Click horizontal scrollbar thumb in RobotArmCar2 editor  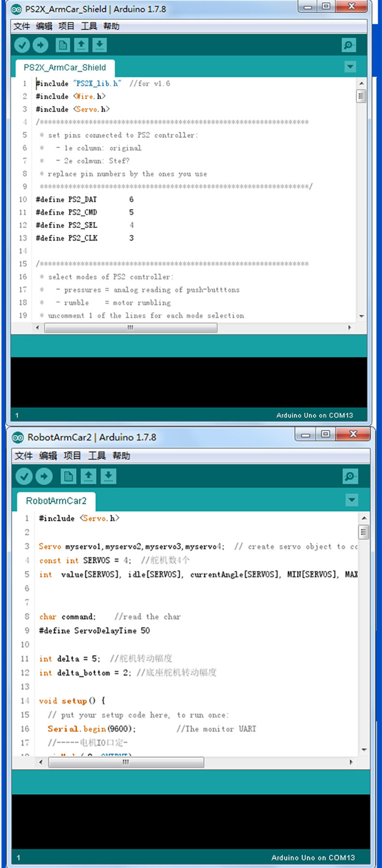[x=126, y=762]
